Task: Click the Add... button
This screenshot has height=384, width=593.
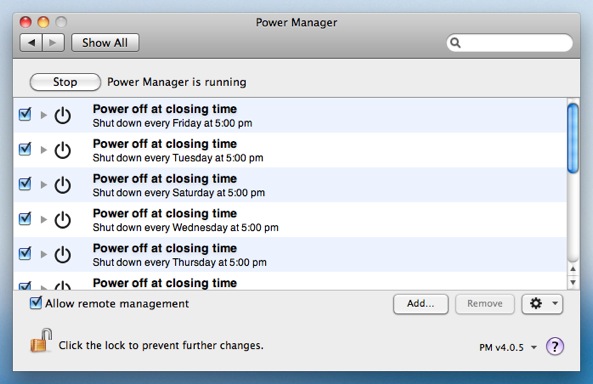Action: (x=421, y=304)
